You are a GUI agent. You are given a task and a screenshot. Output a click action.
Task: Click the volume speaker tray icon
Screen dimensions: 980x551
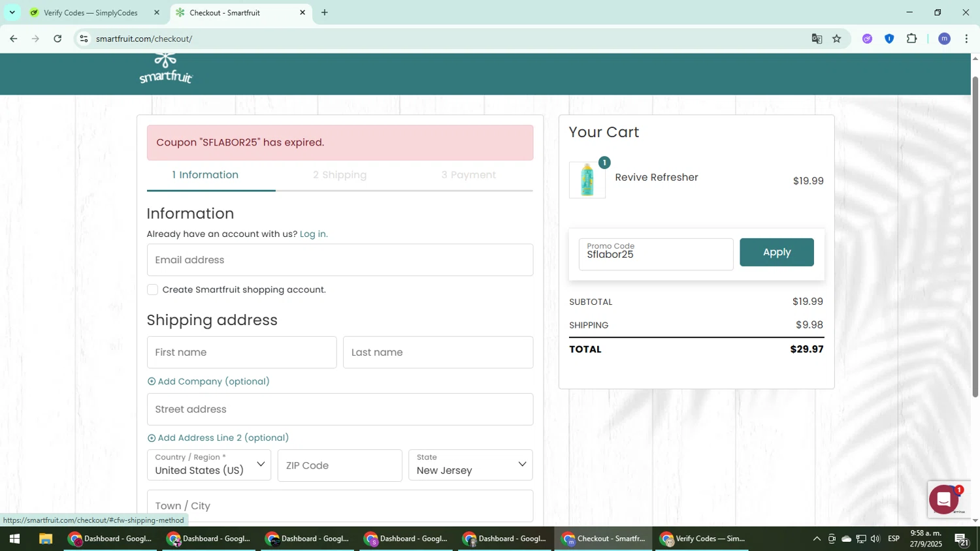point(875,539)
